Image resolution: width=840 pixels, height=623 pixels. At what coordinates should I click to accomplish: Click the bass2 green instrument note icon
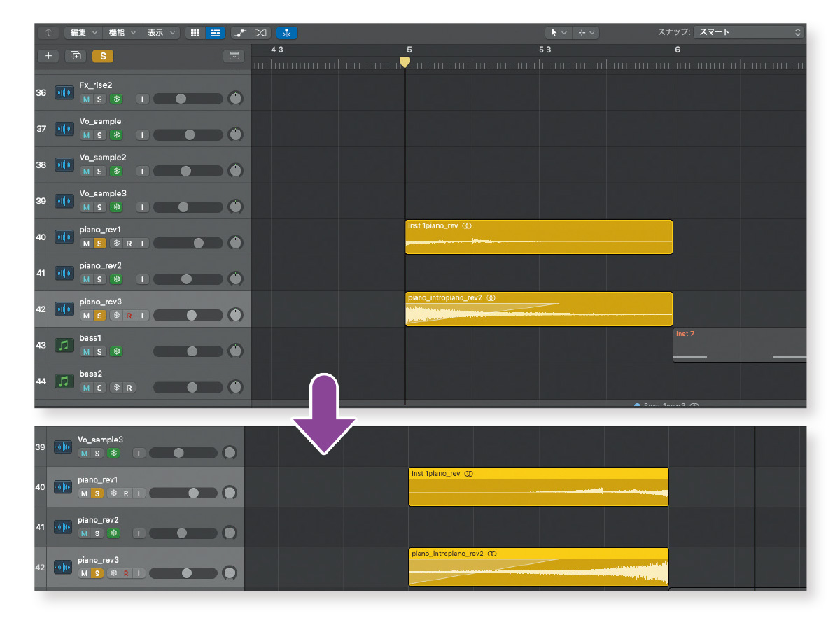[64, 381]
